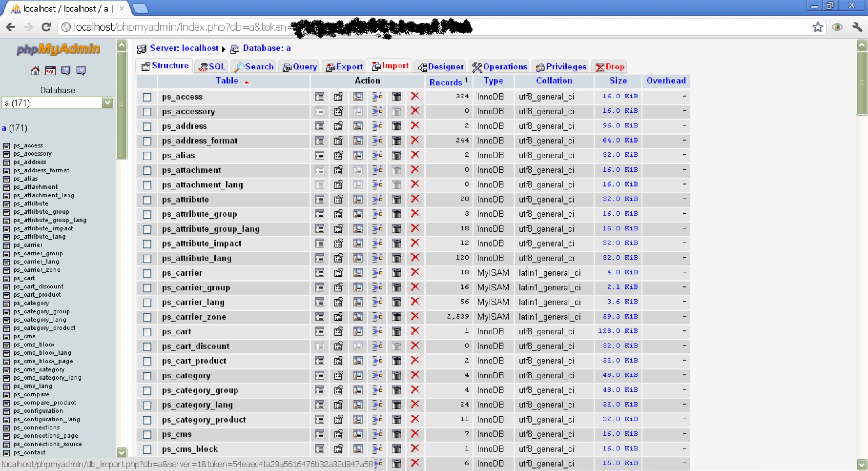The image size is (868, 471).
Task: Open the Database dropdown showing a (171)
Action: (x=58, y=103)
